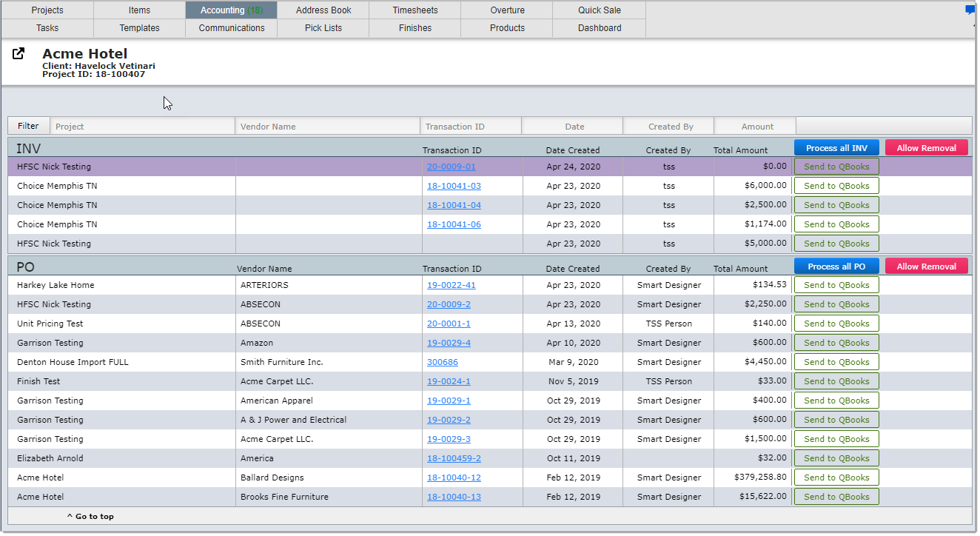Click A & J Power and Electrical vendor
The width and height of the screenshot is (980, 536).
(x=293, y=420)
